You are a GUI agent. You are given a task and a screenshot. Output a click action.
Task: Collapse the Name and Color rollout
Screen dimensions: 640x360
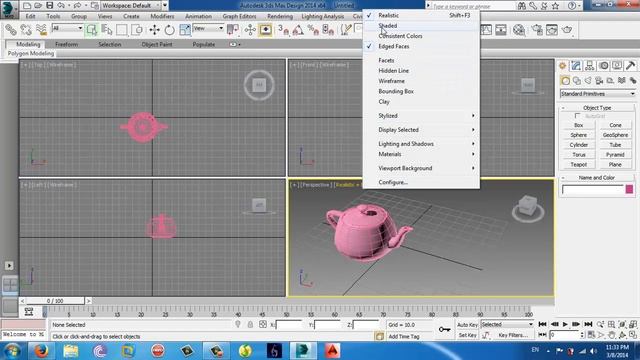(x=597, y=178)
